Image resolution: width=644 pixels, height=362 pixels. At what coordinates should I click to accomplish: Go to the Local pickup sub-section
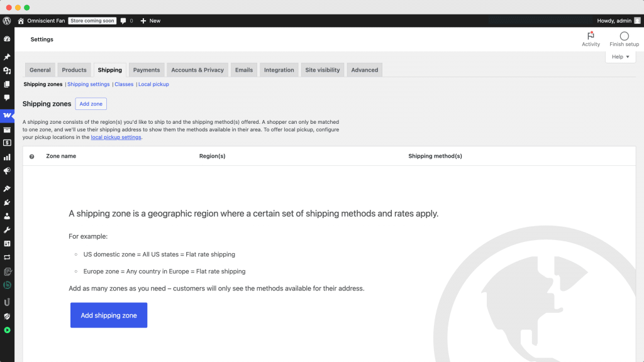coord(153,84)
